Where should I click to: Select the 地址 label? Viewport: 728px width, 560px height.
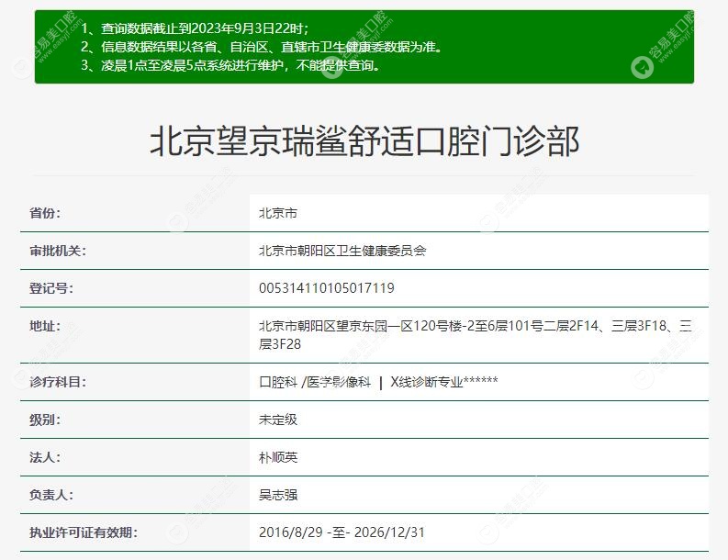pyautogui.click(x=45, y=326)
